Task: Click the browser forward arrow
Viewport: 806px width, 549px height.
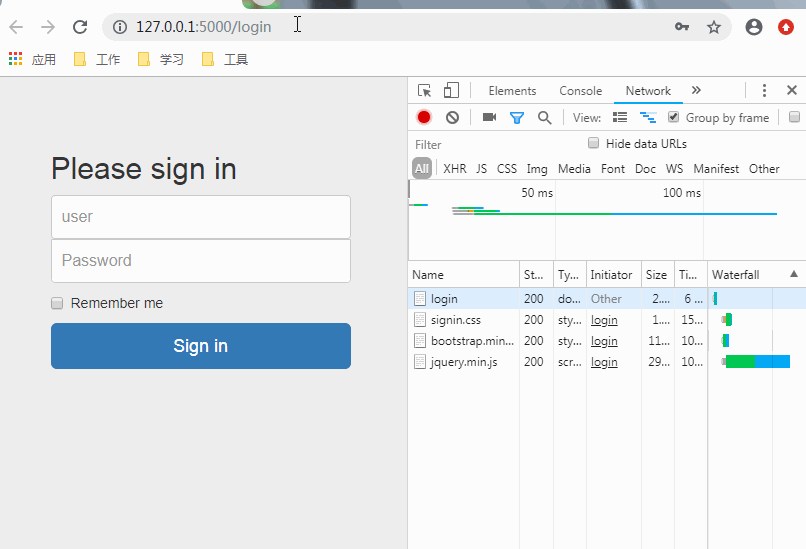Action: pyautogui.click(x=48, y=27)
